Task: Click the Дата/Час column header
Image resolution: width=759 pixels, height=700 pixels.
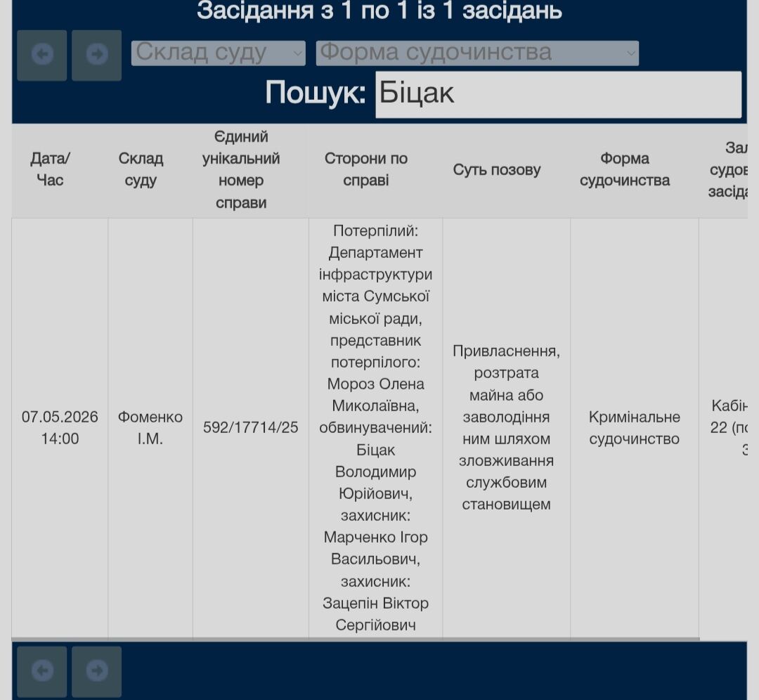Action: 49,169
